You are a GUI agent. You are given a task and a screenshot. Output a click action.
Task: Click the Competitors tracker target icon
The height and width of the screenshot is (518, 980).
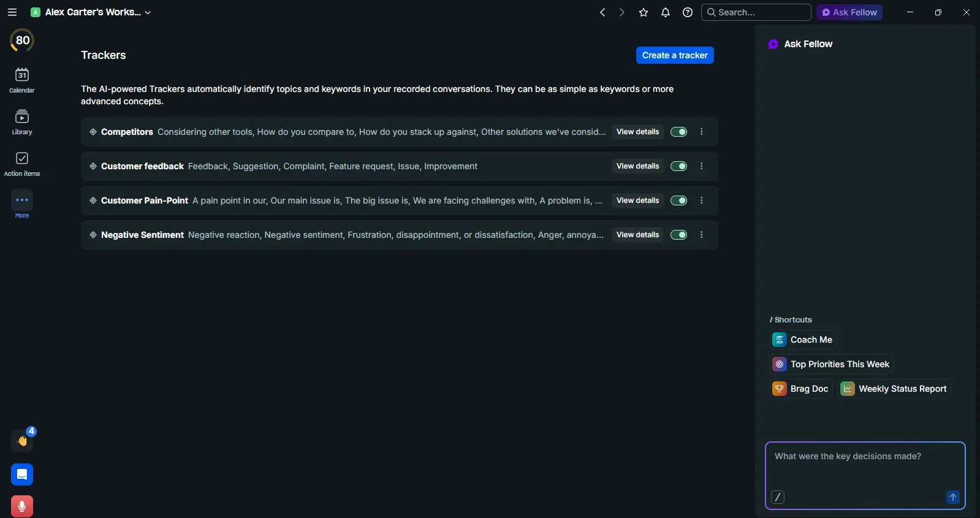(93, 132)
